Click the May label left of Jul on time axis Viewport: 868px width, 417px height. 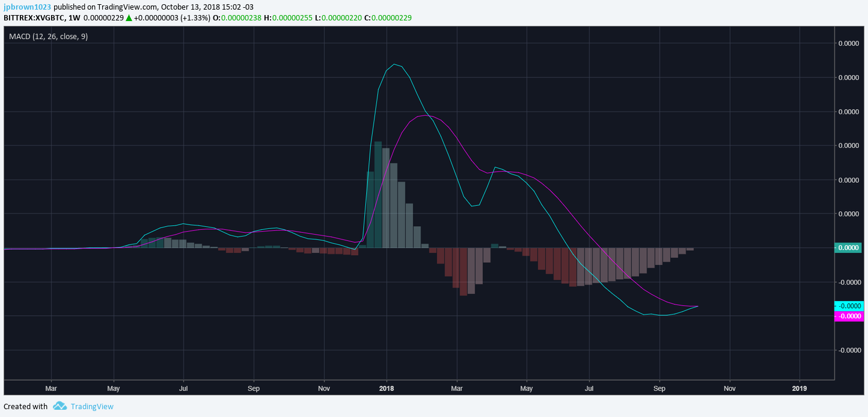(114, 389)
